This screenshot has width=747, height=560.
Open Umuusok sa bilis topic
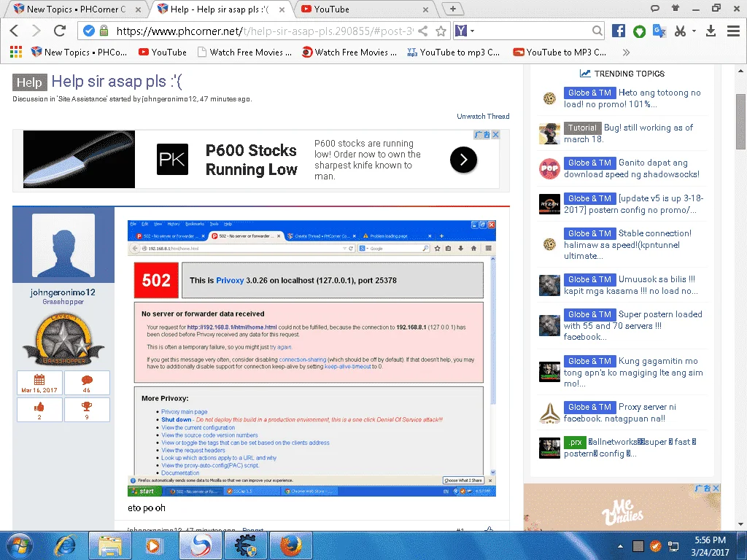pos(631,285)
